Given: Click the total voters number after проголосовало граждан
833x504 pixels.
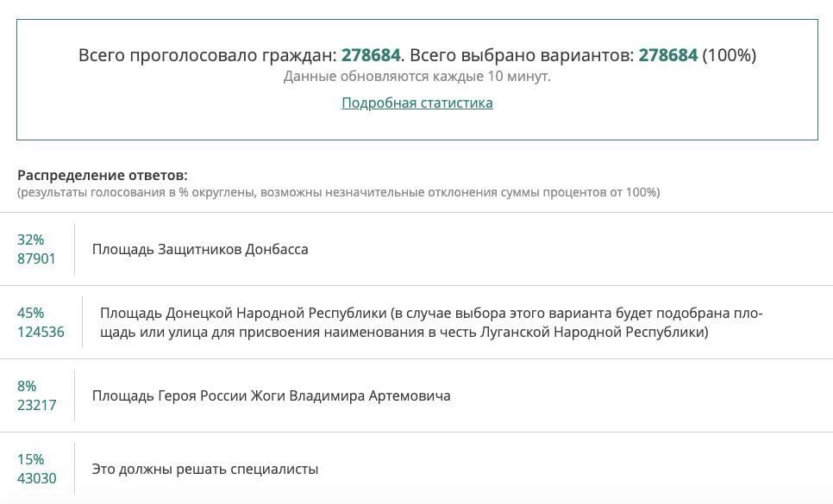Looking at the screenshot, I should point(371,55).
